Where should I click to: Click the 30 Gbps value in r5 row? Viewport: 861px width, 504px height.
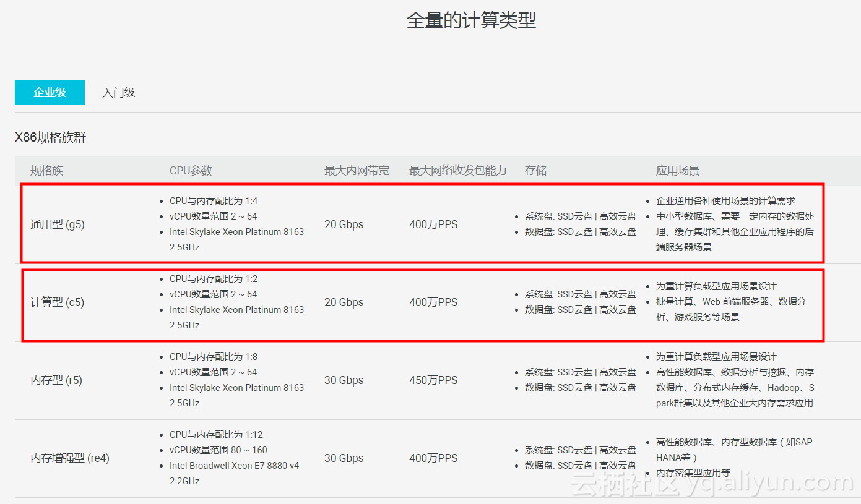344,380
